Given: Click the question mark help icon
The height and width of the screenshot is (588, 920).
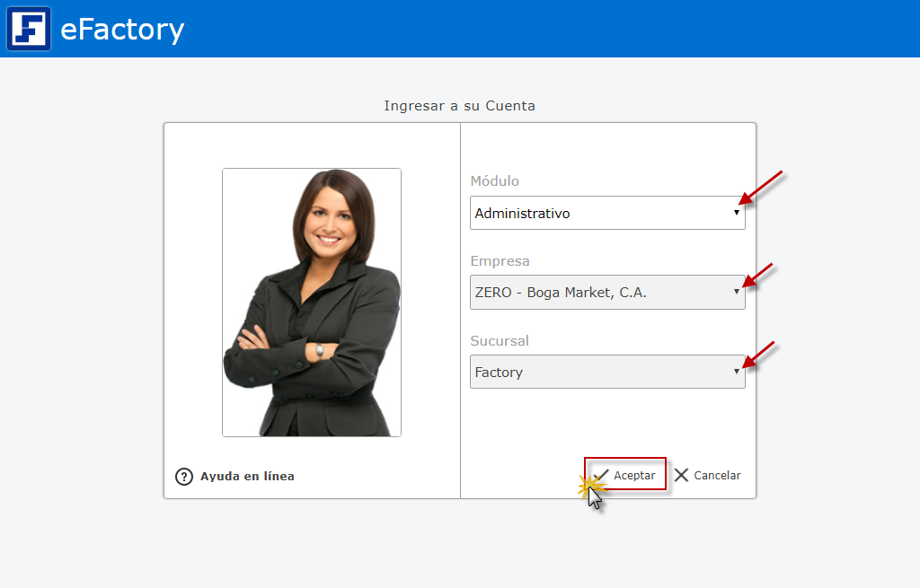Looking at the screenshot, I should pos(184,477).
